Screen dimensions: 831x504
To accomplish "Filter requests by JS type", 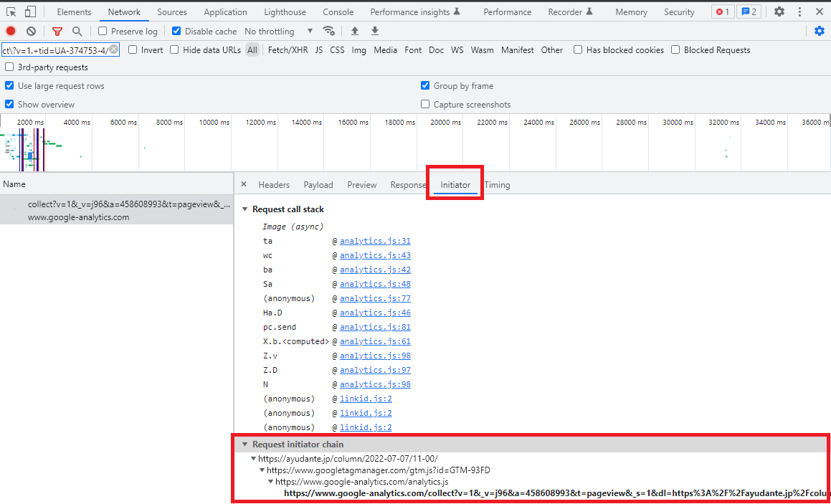I will click(x=318, y=49).
